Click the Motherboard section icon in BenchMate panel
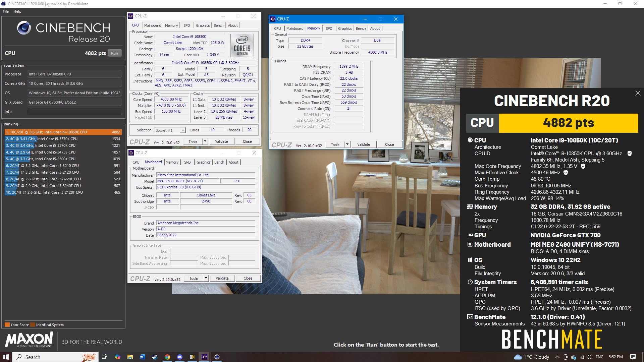The height and width of the screenshot is (362, 644). pos(470,244)
